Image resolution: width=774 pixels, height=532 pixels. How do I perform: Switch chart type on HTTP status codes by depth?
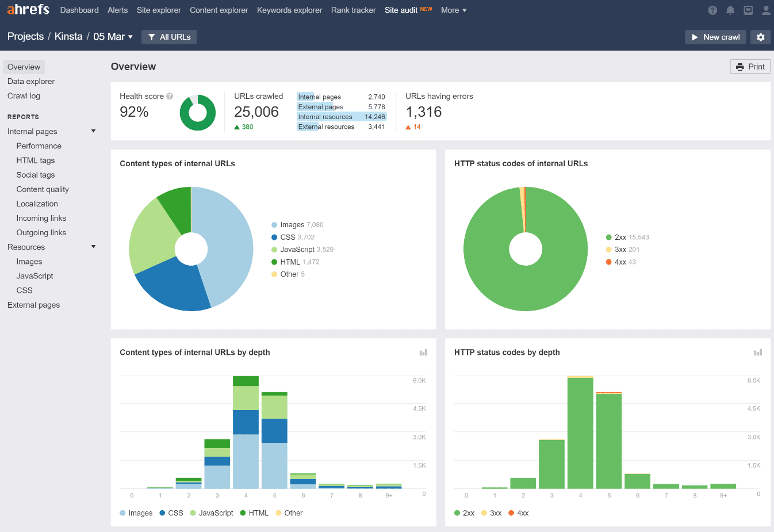point(758,352)
